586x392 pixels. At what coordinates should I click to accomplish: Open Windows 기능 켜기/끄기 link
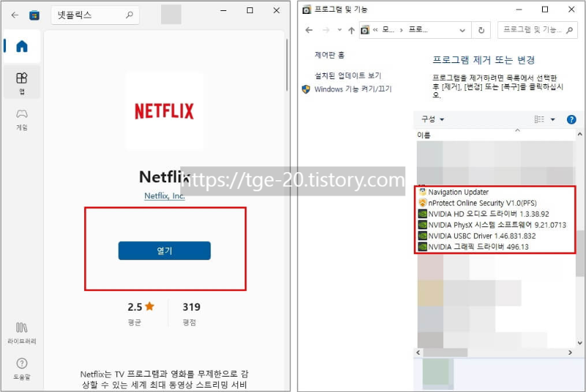pos(353,89)
